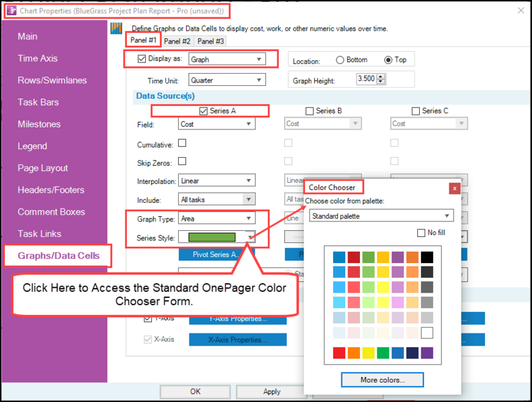Choose yellow swatch in bottom palette row
The height and width of the screenshot is (402, 532).
pyautogui.click(x=368, y=353)
